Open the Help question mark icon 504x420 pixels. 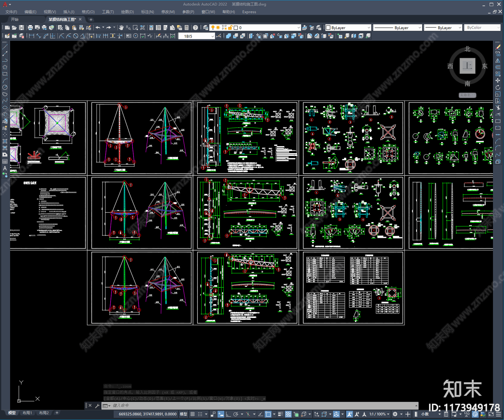tap(196, 28)
